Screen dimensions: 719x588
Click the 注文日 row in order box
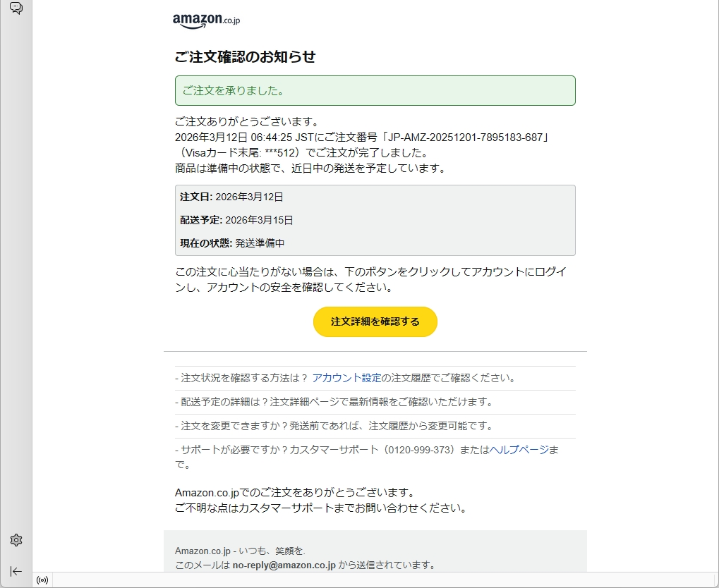(x=231, y=197)
